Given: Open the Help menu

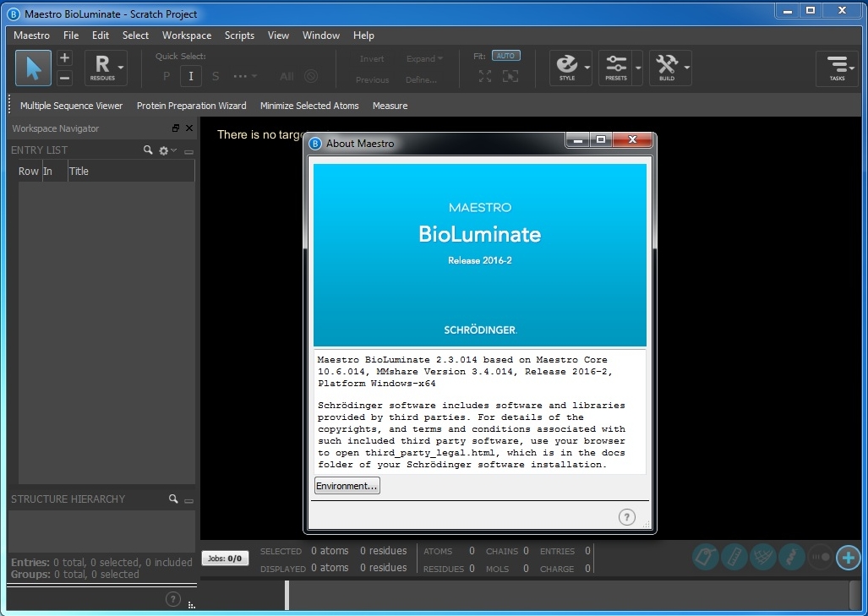Looking at the screenshot, I should click(x=363, y=35).
